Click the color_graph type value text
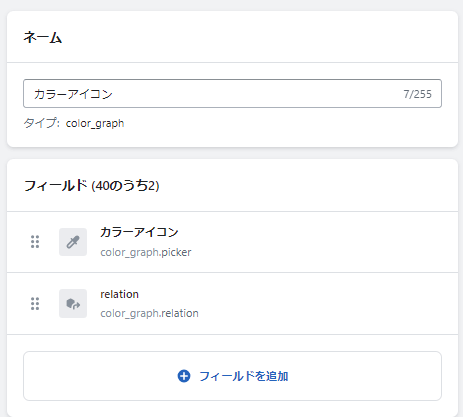 95,123
